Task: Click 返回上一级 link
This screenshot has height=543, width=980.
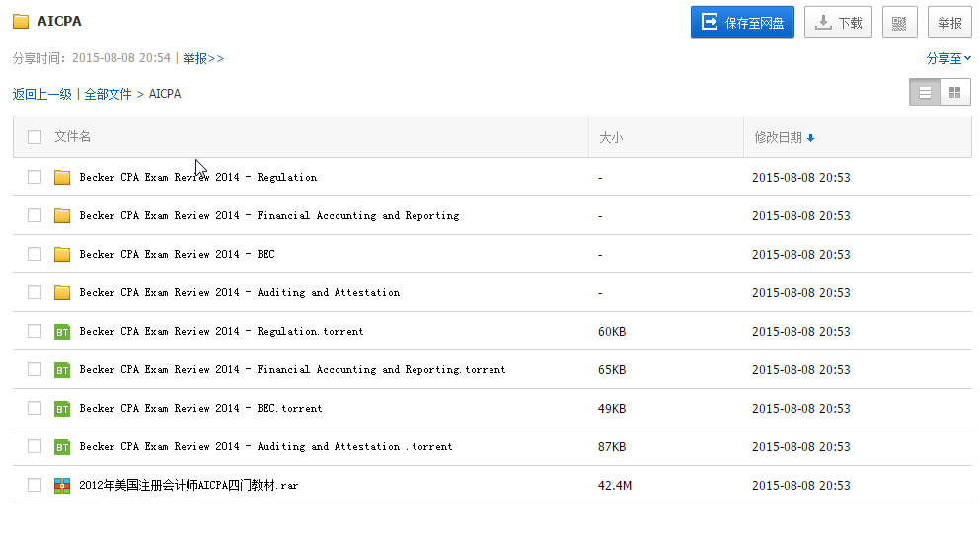Action: click(42, 95)
